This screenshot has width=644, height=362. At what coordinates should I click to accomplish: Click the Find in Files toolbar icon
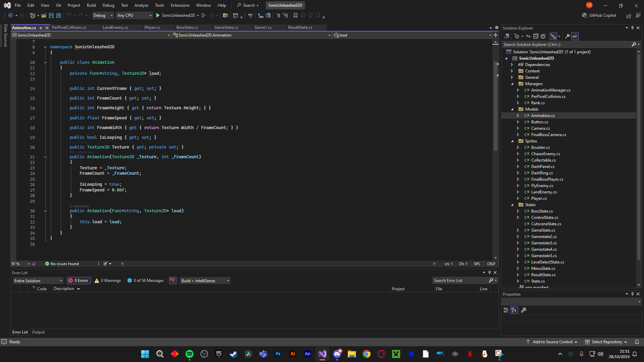[x=225, y=15]
